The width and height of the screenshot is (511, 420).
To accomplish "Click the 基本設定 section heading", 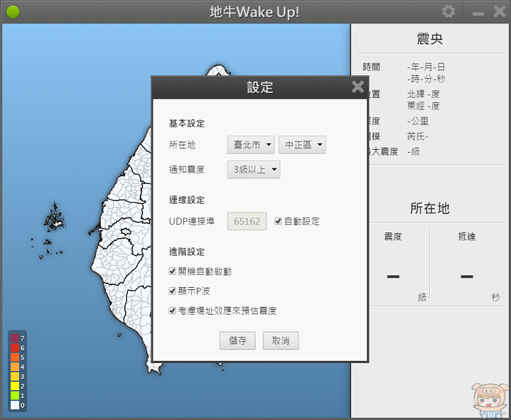I will pyautogui.click(x=187, y=123).
